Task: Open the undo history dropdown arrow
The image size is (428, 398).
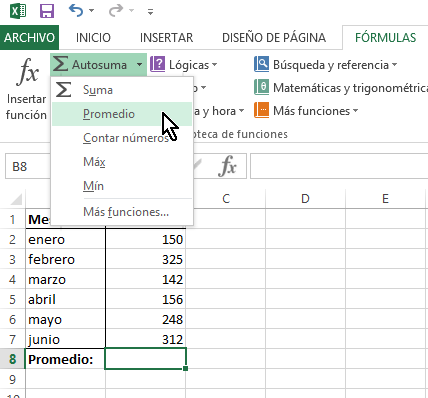Action: click(x=91, y=11)
